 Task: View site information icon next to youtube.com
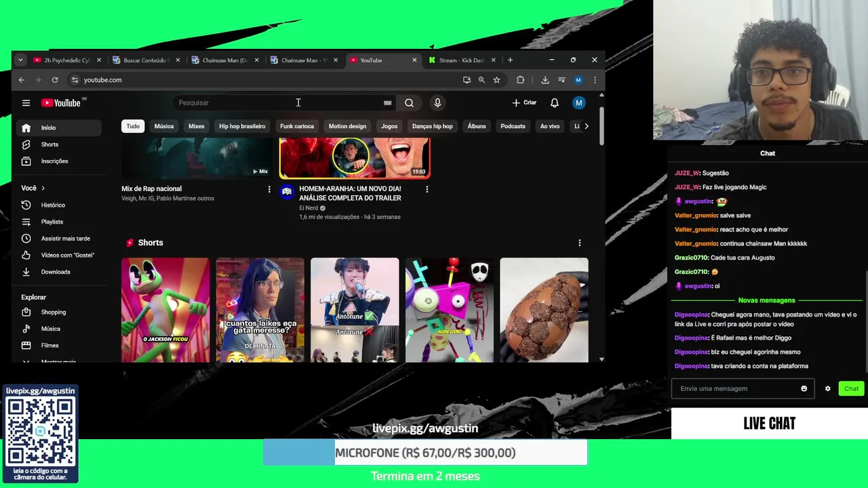[75, 80]
